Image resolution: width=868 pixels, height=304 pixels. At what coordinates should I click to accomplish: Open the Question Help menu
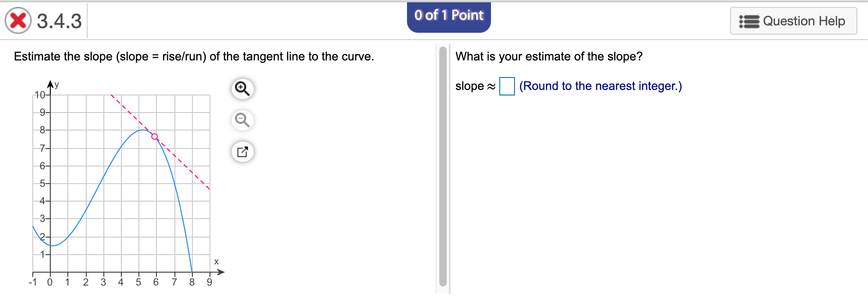pyautogui.click(x=793, y=21)
